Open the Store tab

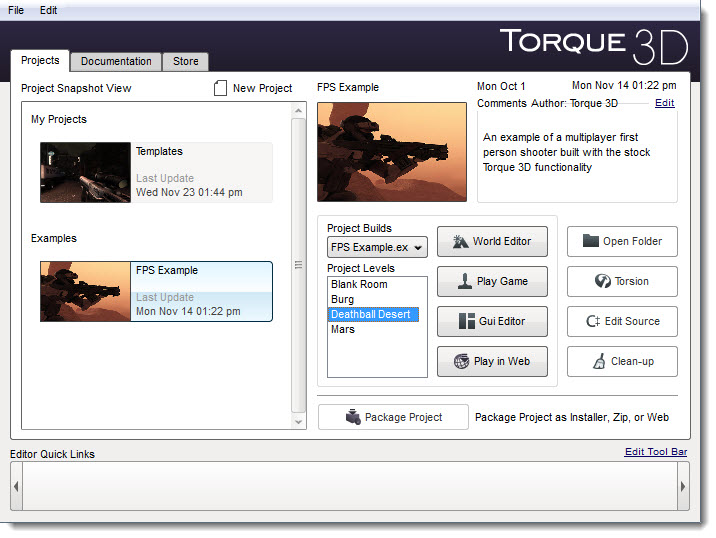pyautogui.click(x=185, y=61)
